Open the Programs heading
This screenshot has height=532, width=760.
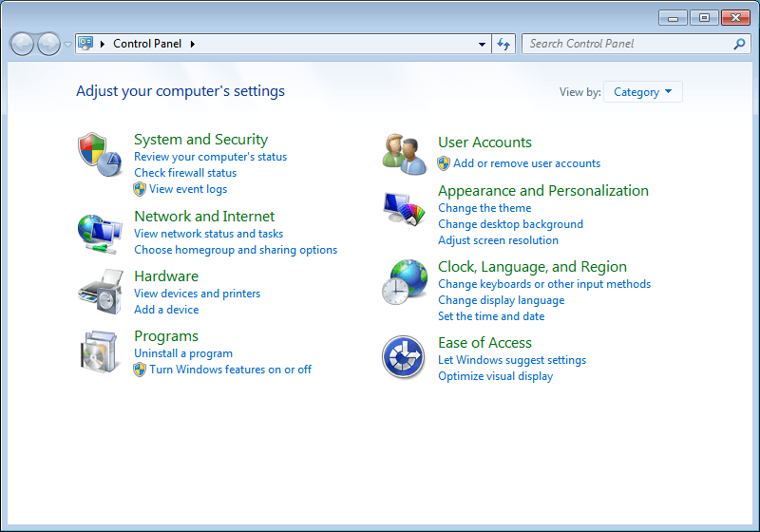(166, 336)
